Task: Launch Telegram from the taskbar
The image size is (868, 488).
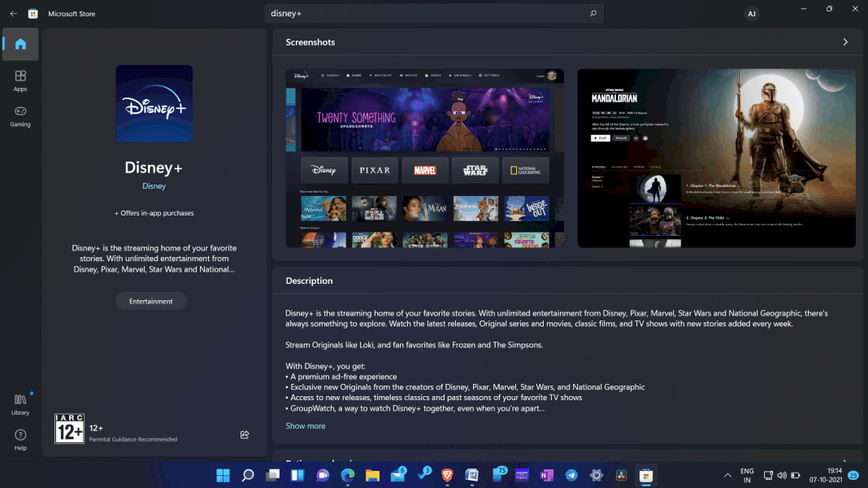Action: point(571,475)
